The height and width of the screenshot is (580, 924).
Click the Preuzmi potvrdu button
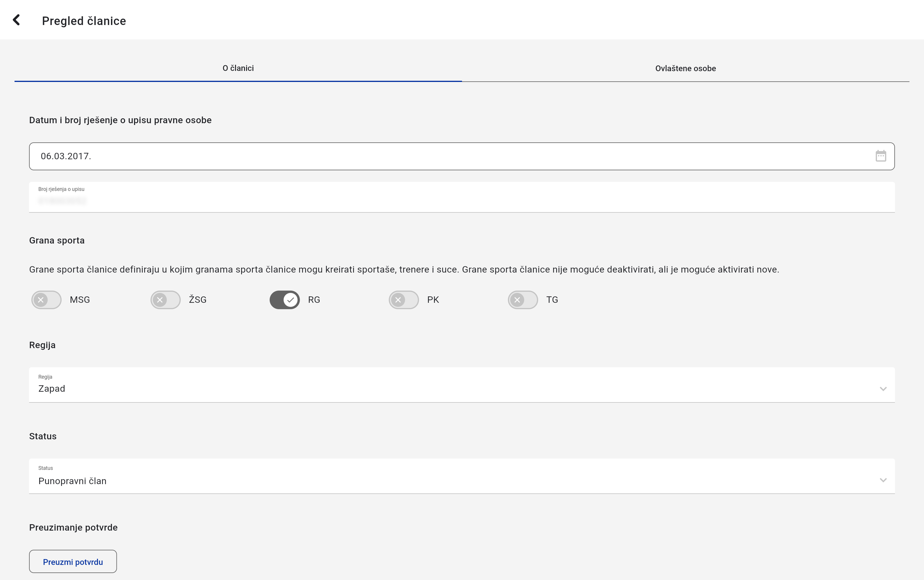coord(73,562)
